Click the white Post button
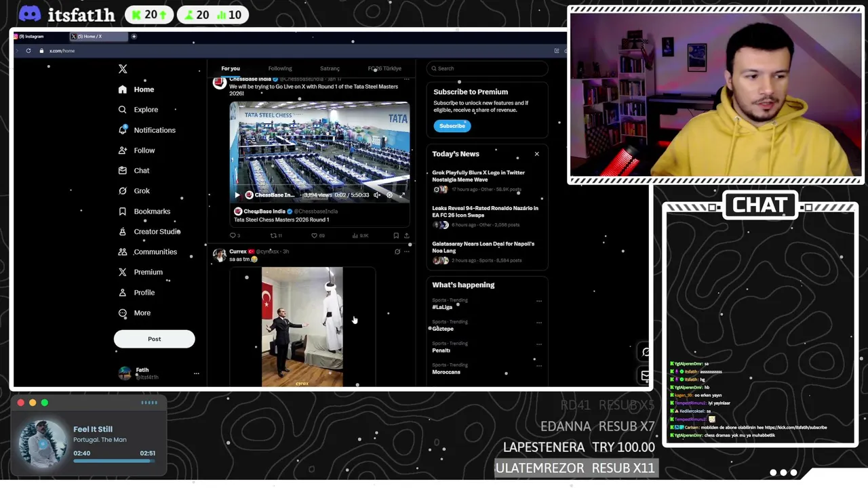868x488 pixels. (x=155, y=339)
